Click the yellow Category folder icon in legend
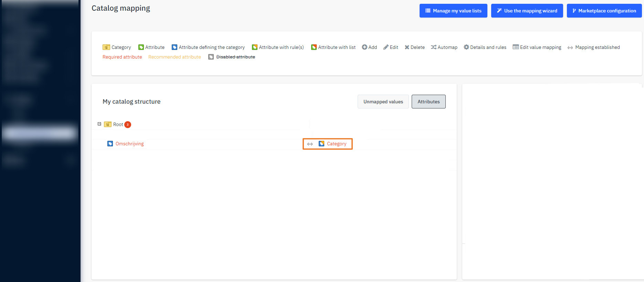 click(x=106, y=48)
